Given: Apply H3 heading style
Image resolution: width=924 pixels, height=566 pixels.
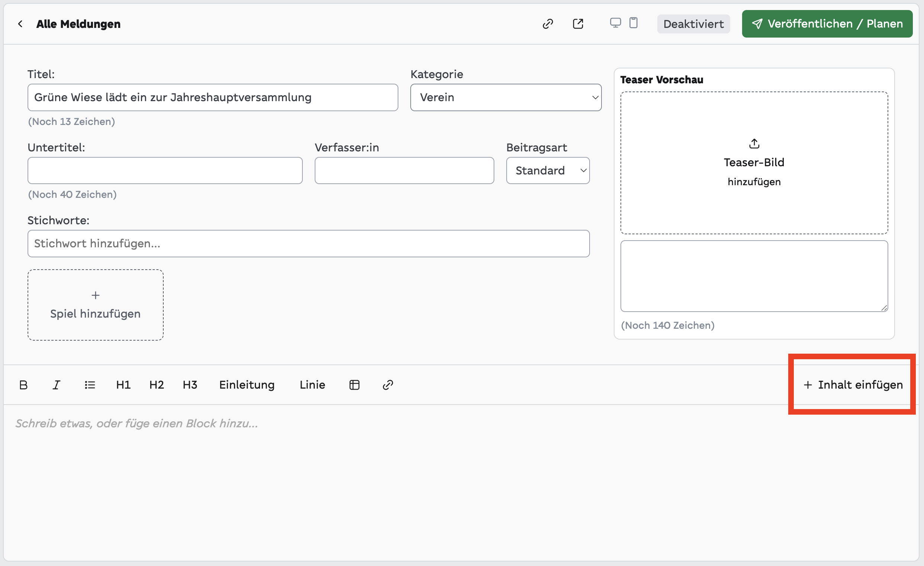Looking at the screenshot, I should 190,385.
